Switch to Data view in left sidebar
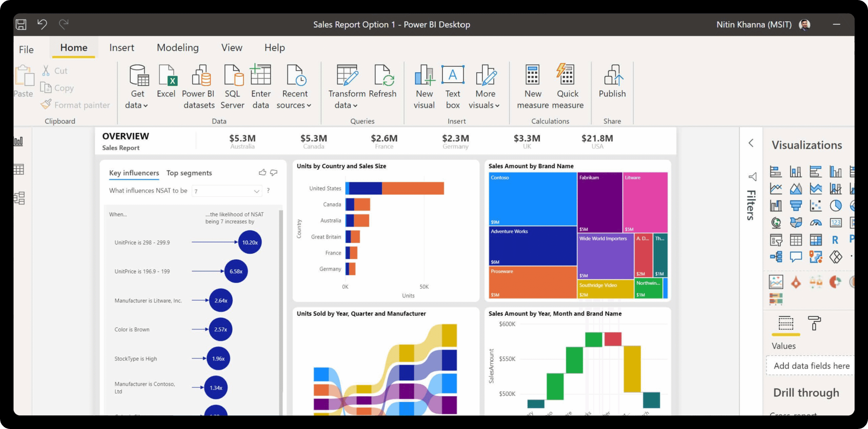 19,169
